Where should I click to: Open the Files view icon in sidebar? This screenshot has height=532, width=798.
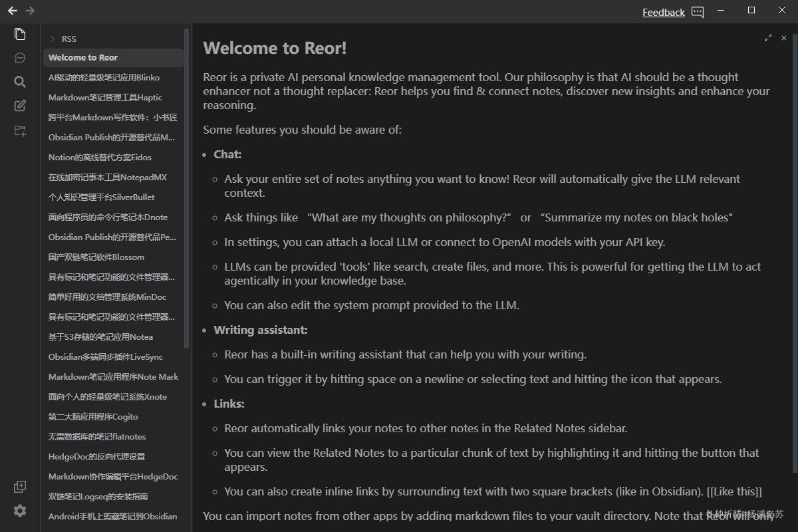(20, 34)
